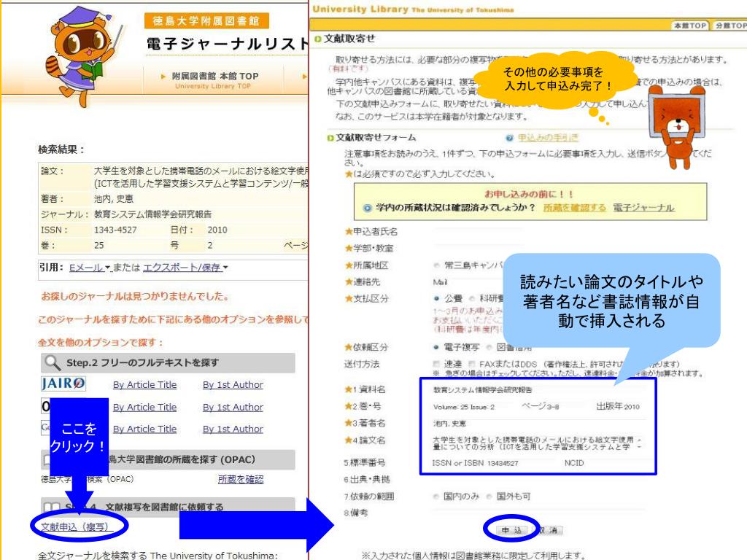Open the 本館TOP tab

point(690,26)
